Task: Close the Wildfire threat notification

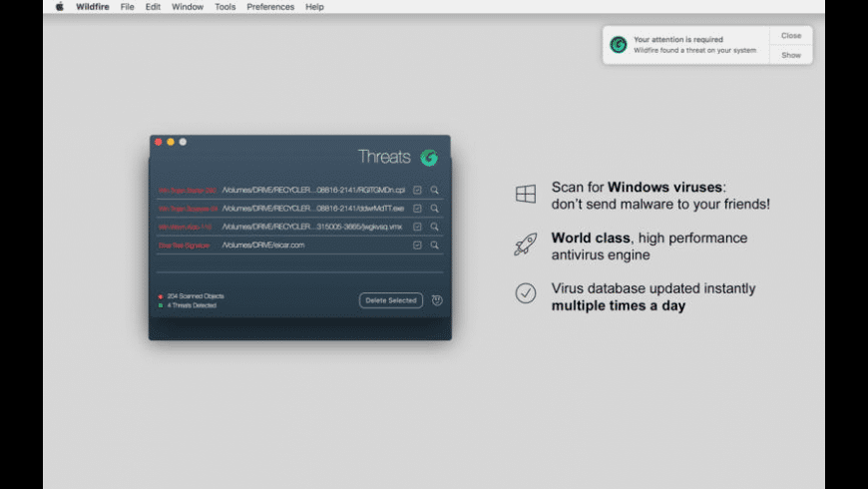Action: (x=791, y=36)
